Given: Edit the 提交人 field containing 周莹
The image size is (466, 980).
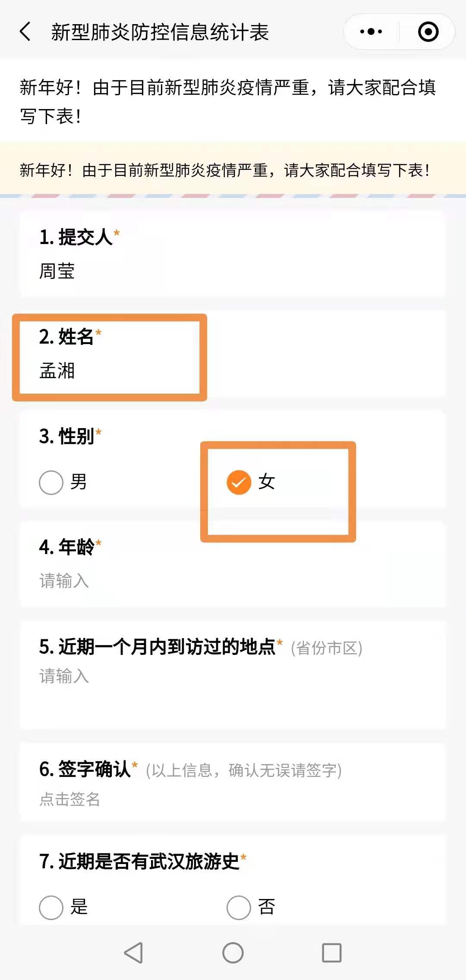Looking at the screenshot, I should [57, 271].
